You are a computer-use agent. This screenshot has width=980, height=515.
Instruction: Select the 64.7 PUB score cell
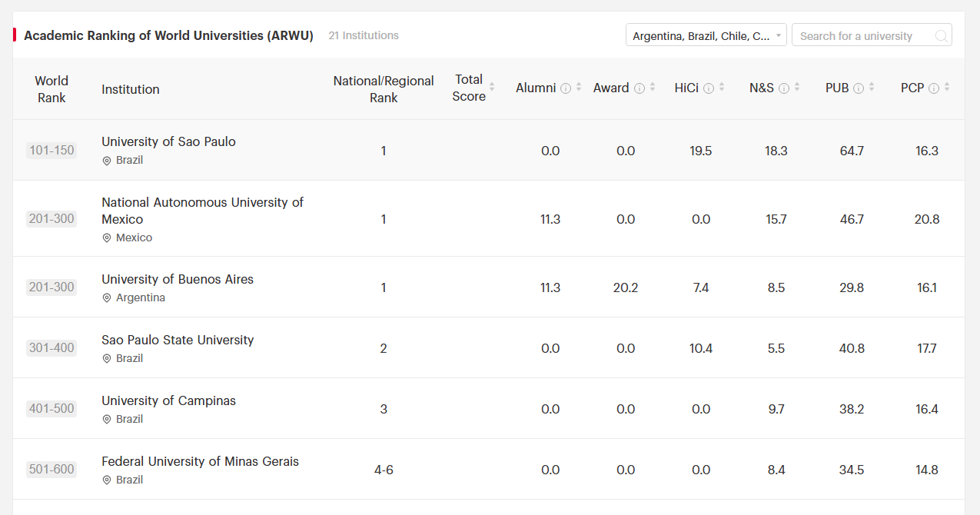(852, 151)
